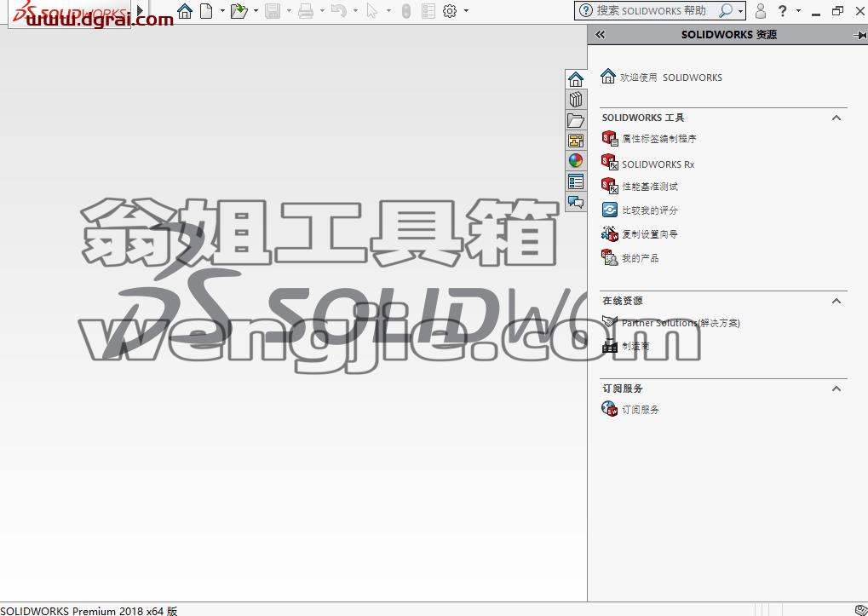Image resolution: width=868 pixels, height=616 pixels.
Task: Expand the menu bar flyout arrow
Action: point(140,10)
